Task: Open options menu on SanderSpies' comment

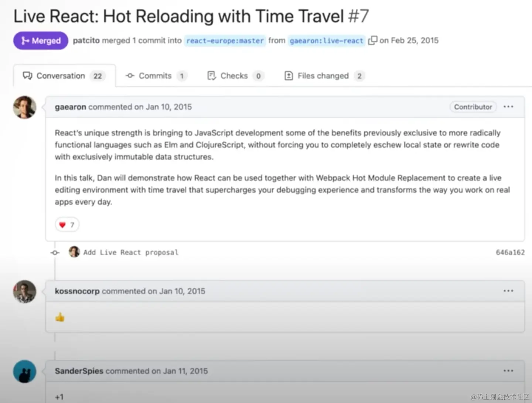Action: [508, 371]
